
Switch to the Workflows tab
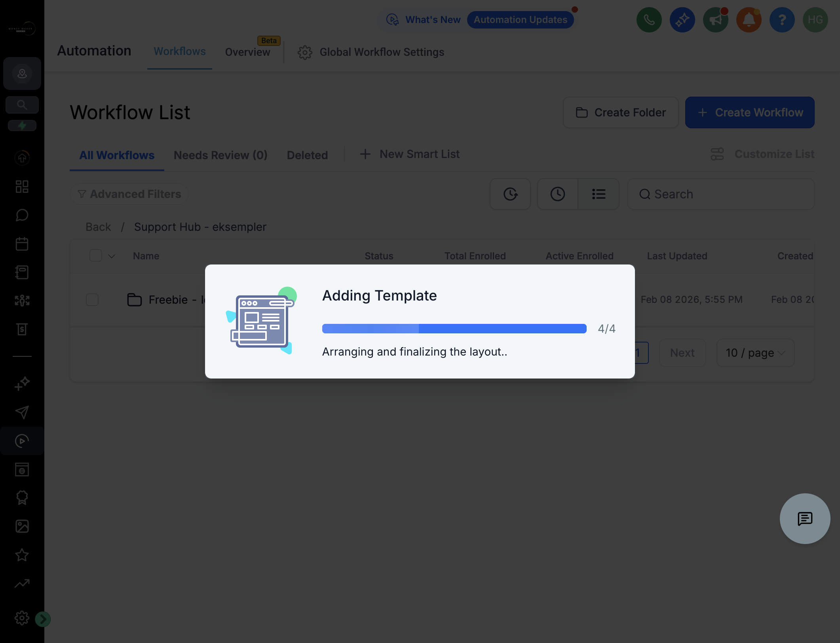click(180, 51)
